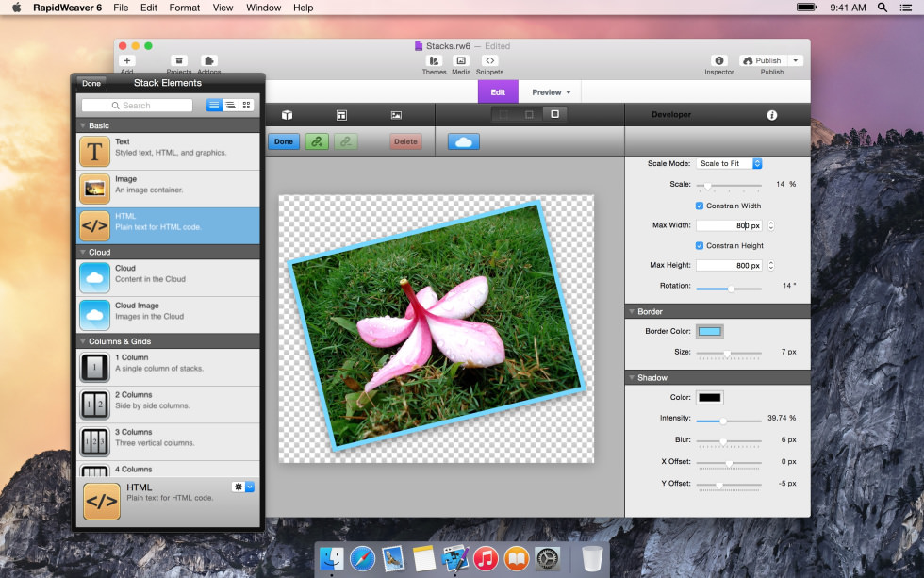Click the Add plus icon in toolbar

pyautogui.click(x=126, y=60)
